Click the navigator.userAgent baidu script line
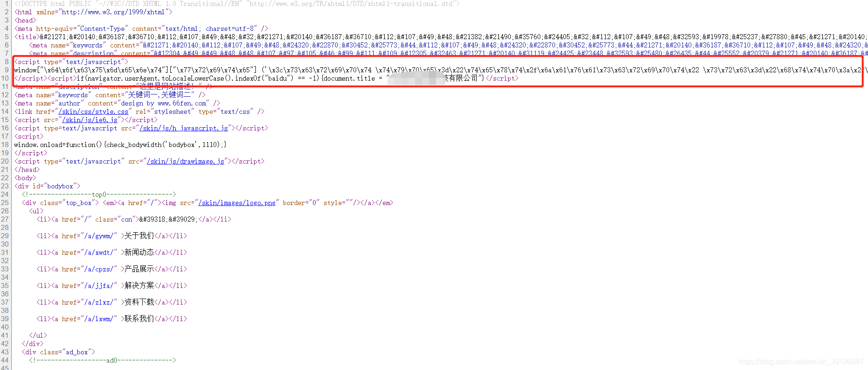 coord(266,78)
